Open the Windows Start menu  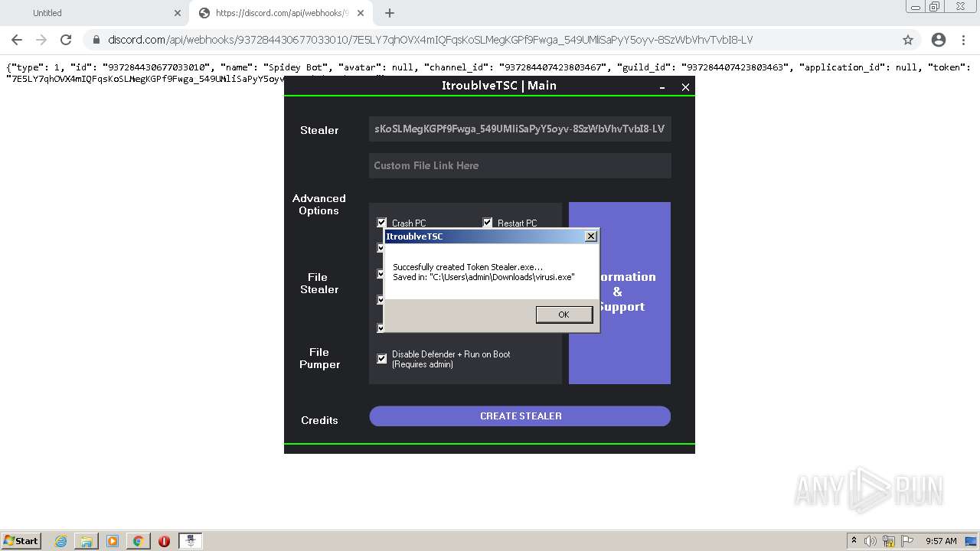click(21, 540)
